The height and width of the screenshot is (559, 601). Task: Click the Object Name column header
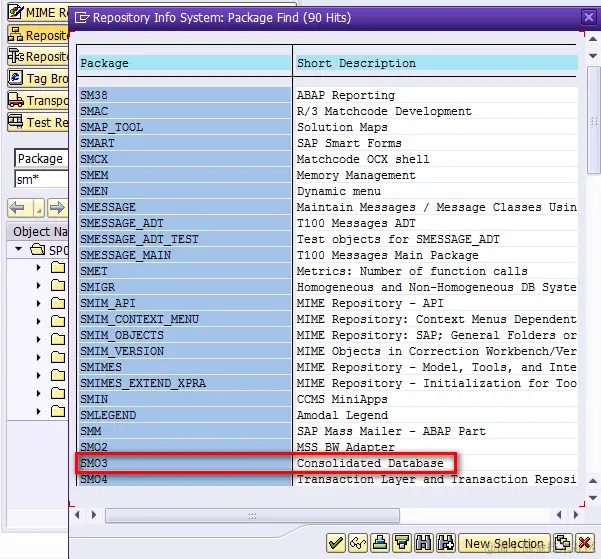click(38, 231)
